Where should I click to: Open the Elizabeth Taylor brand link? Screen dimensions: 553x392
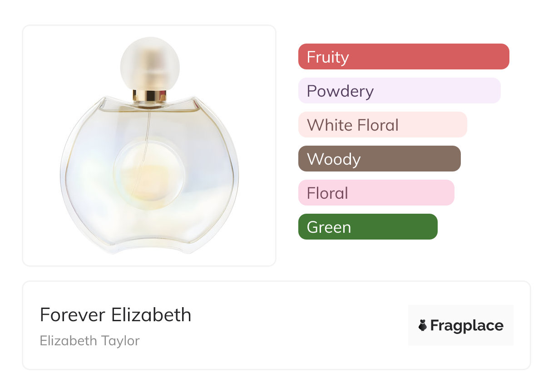click(89, 341)
